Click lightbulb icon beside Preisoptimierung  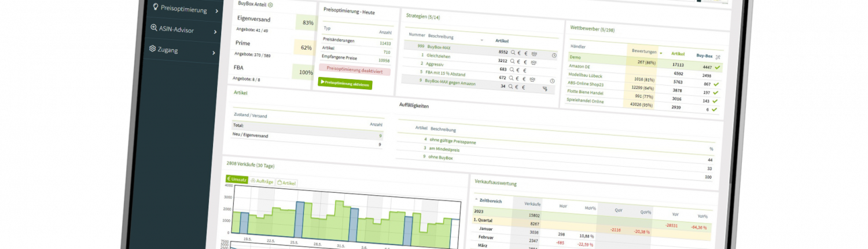tap(155, 7)
